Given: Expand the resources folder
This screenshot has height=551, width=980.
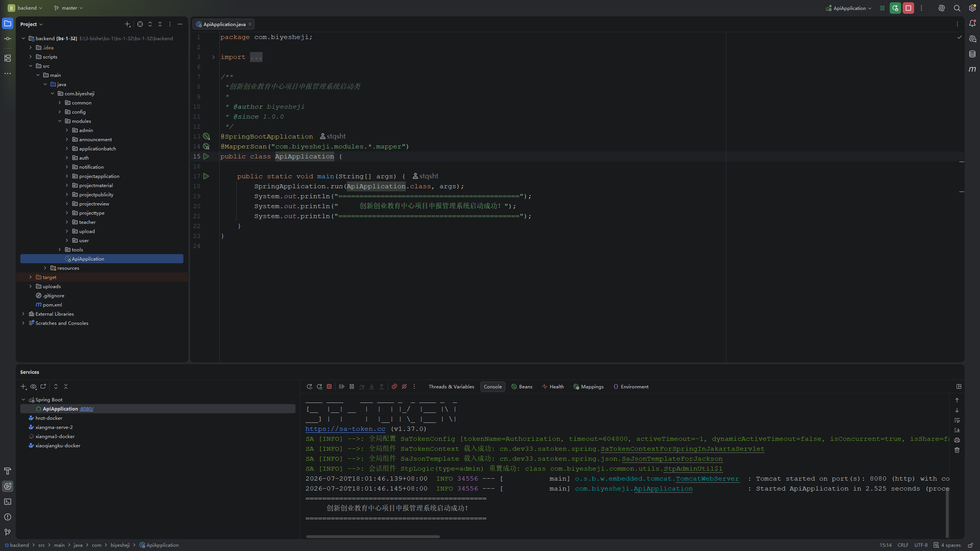Looking at the screenshot, I should coord(45,268).
